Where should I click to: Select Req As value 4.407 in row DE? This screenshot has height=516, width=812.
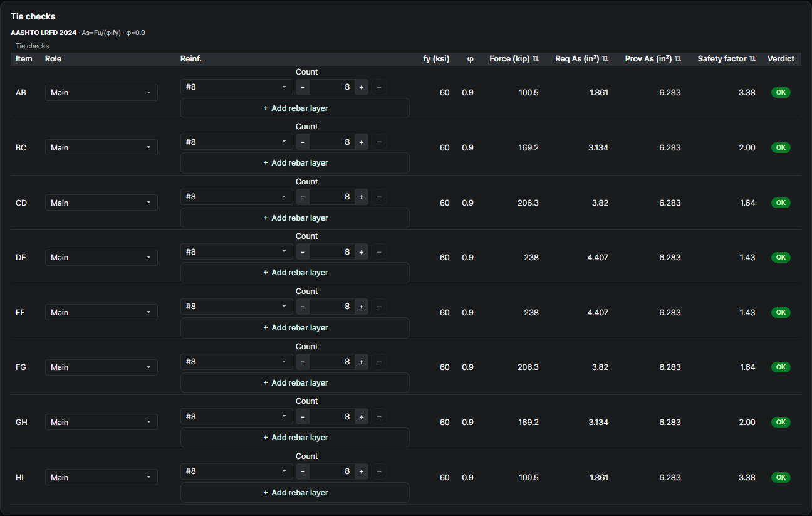pyautogui.click(x=598, y=258)
